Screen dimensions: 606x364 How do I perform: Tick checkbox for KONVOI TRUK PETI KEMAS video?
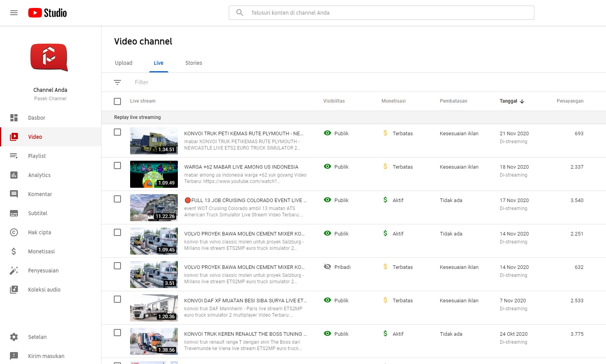click(x=117, y=132)
